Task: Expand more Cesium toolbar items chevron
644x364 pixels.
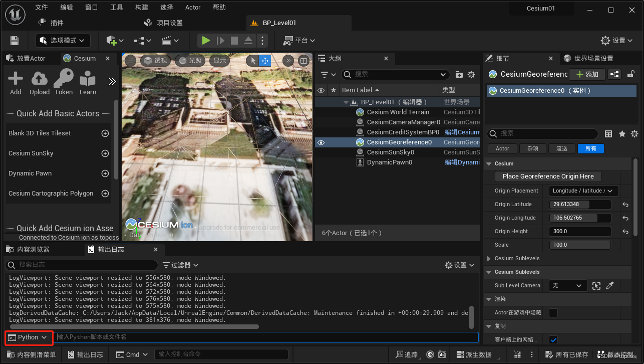Action: [112, 81]
